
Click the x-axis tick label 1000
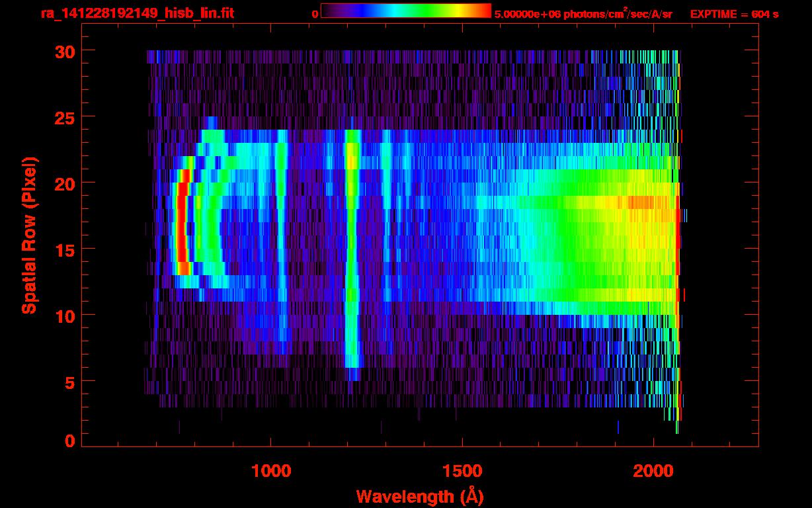(x=271, y=471)
